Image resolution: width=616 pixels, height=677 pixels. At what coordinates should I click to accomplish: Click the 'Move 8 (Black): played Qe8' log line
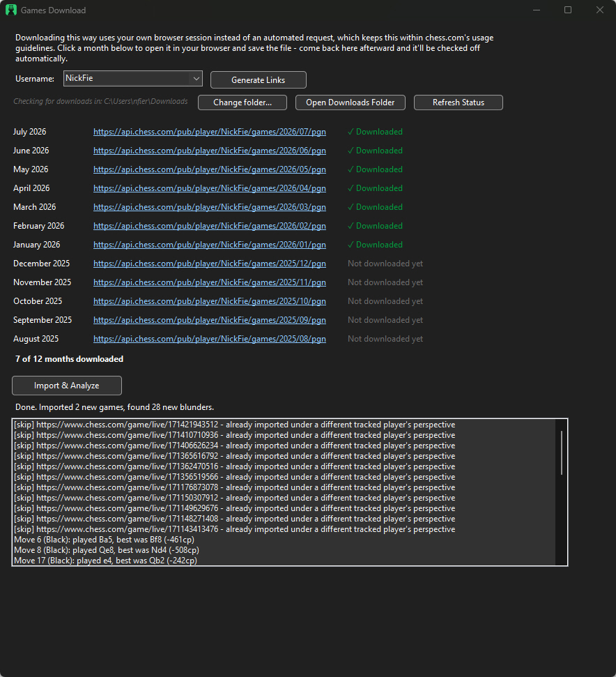click(x=107, y=550)
